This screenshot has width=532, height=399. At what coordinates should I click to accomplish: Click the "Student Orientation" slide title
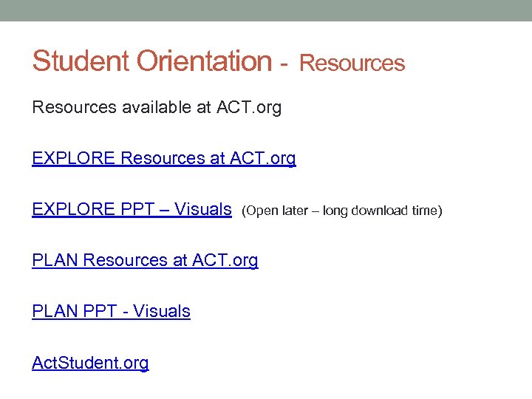151,61
